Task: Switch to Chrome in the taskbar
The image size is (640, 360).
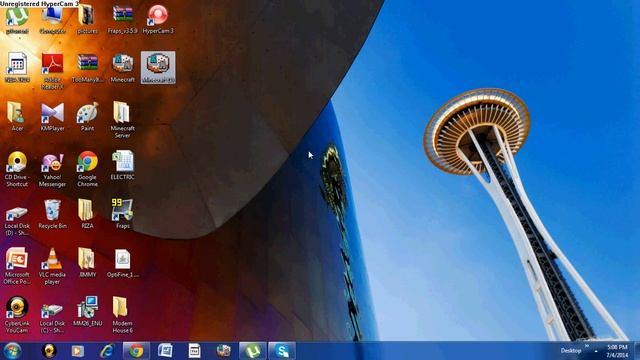Action: [136, 351]
